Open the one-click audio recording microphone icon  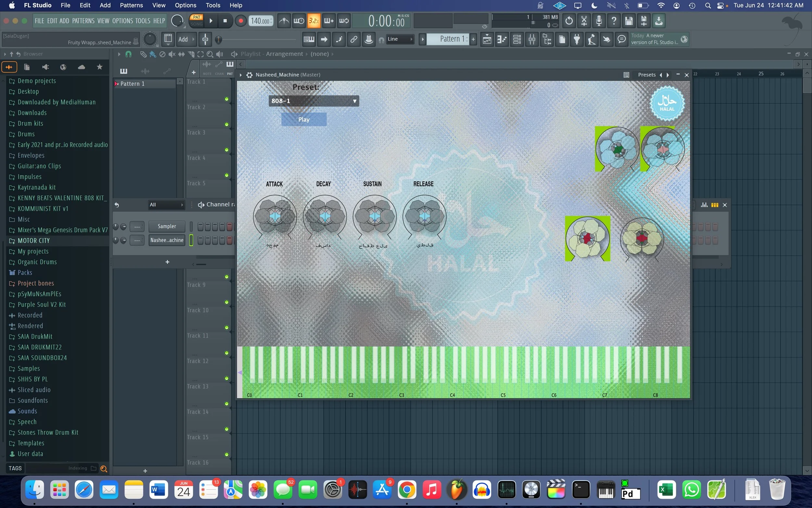[x=599, y=21]
